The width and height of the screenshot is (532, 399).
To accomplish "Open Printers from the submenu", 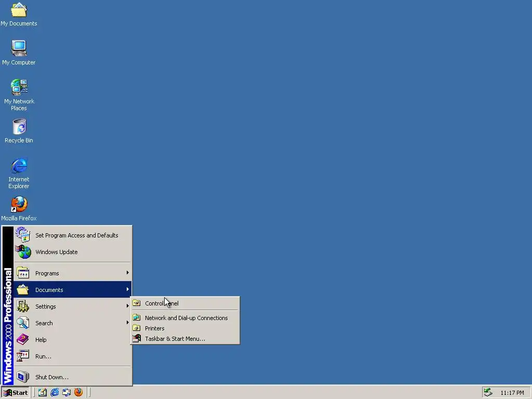I will (x=185, y=328).
